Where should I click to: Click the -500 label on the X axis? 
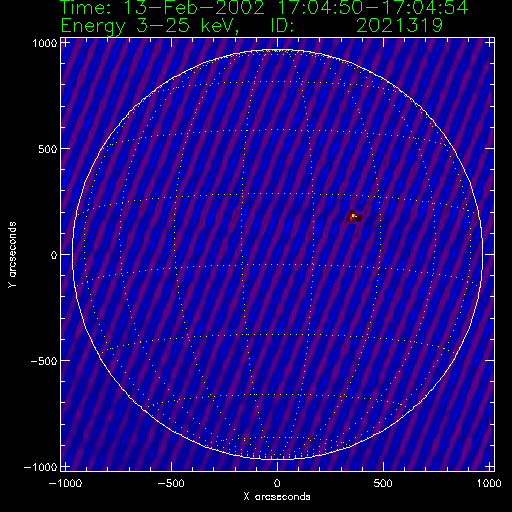pos(171,483)
